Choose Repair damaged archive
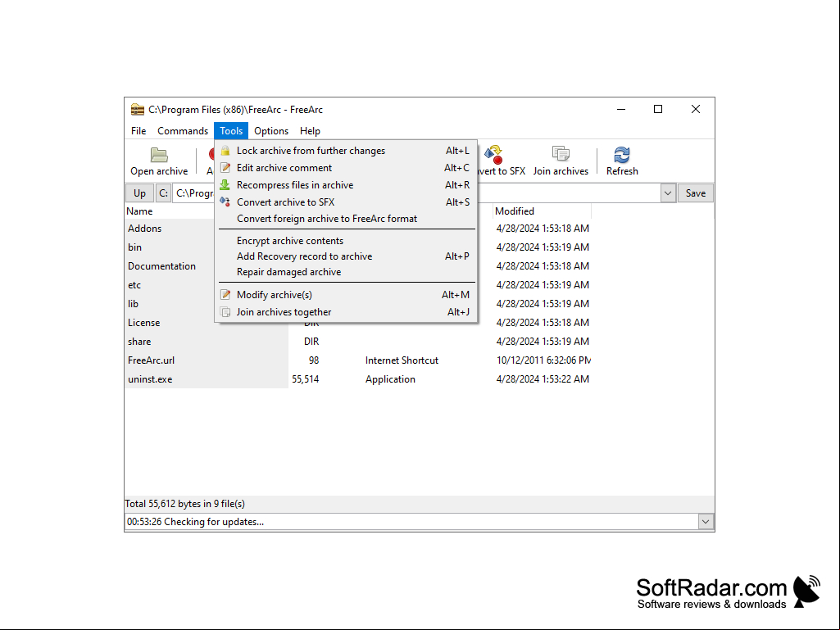Screen dimensions: 840x630 click(x=346, y=272)
